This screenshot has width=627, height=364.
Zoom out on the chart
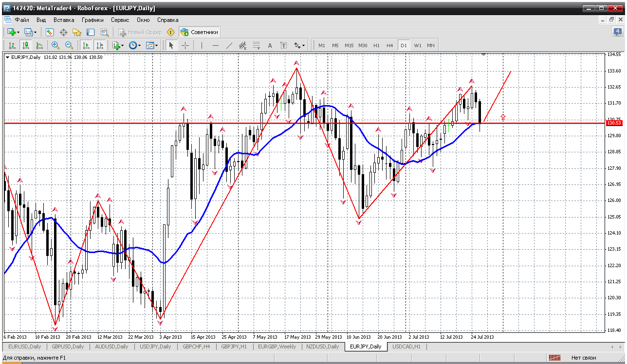coord(69,45)
